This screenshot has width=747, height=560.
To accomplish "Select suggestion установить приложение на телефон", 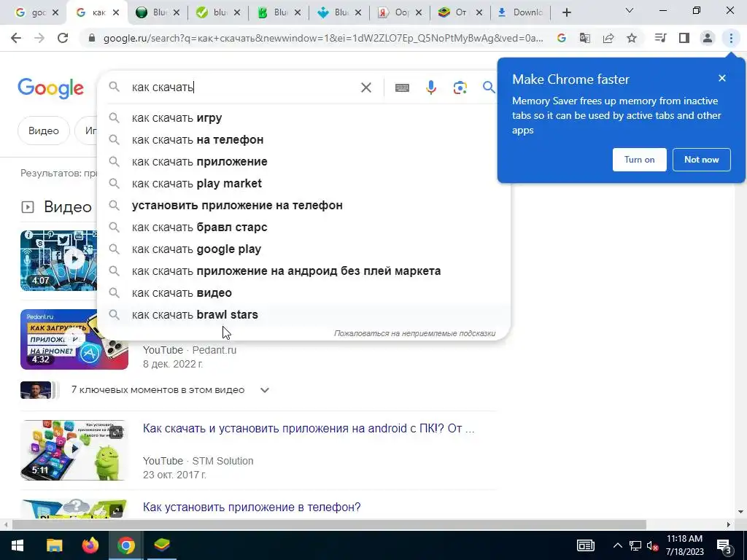I will pos(303,205).
